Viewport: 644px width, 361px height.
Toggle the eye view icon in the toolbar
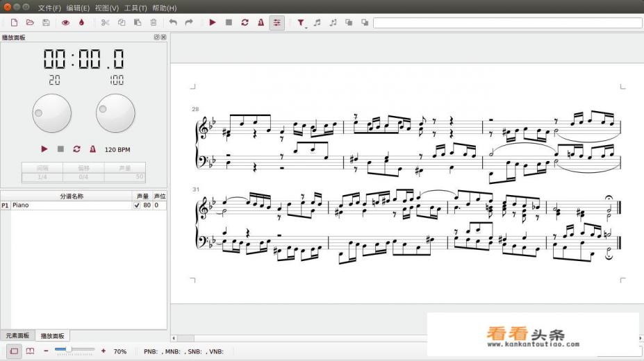click(66, 23)
